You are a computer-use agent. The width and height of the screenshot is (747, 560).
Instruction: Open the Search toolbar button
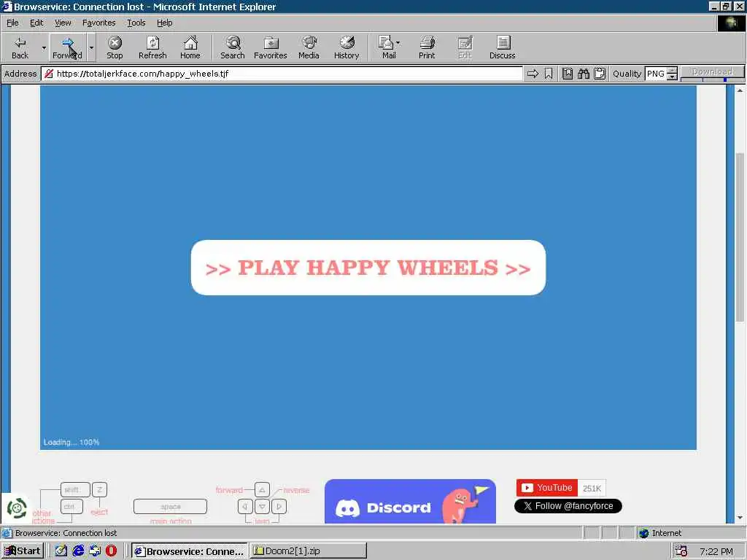[233, 47]
